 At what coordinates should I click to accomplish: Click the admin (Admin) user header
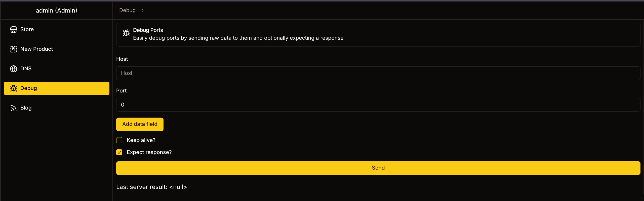tap(56, 10)
